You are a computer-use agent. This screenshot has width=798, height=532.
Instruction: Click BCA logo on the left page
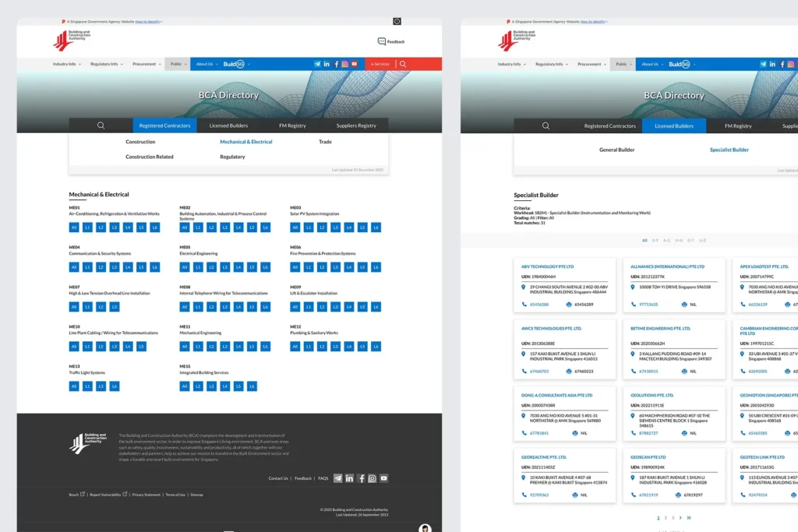point(72,41)
